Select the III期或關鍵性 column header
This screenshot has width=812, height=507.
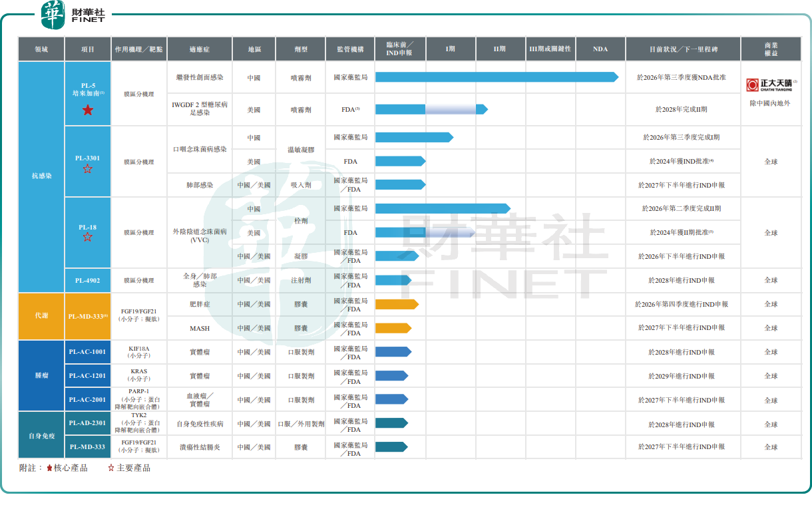tap(550, 49)
